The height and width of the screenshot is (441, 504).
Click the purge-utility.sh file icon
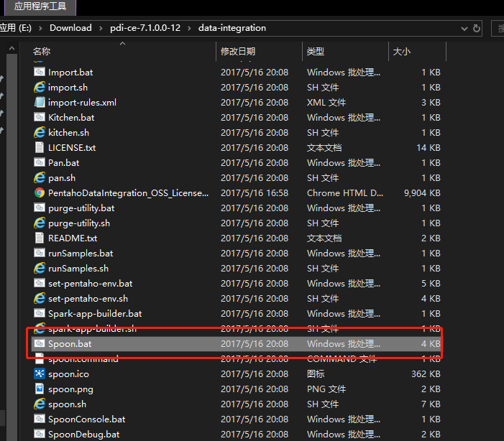tap(40, 223)
